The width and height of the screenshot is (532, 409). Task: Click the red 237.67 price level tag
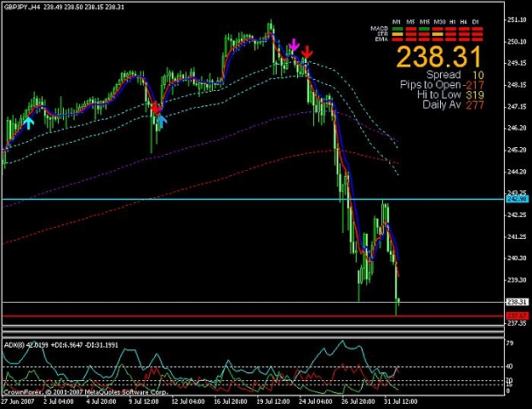pyautogui.click(x=517, y=315)
